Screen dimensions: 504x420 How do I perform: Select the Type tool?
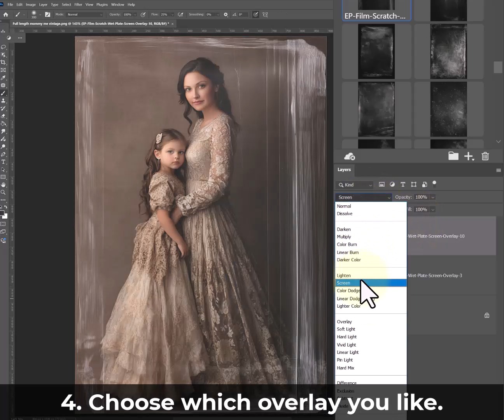click(x=3, y=162)
